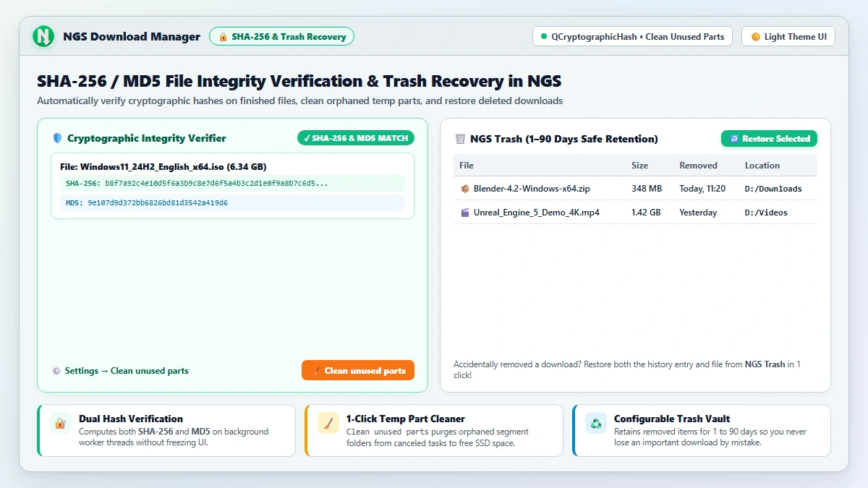Click the broom icon on 1-Click Temp Part Cleaner card
The height and width of the screenshot is (488, 868).
pos(328,423)
